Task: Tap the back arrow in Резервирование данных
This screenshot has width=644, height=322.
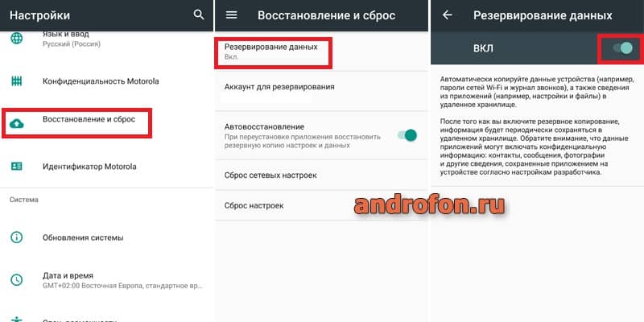Action: click(448, 14)
